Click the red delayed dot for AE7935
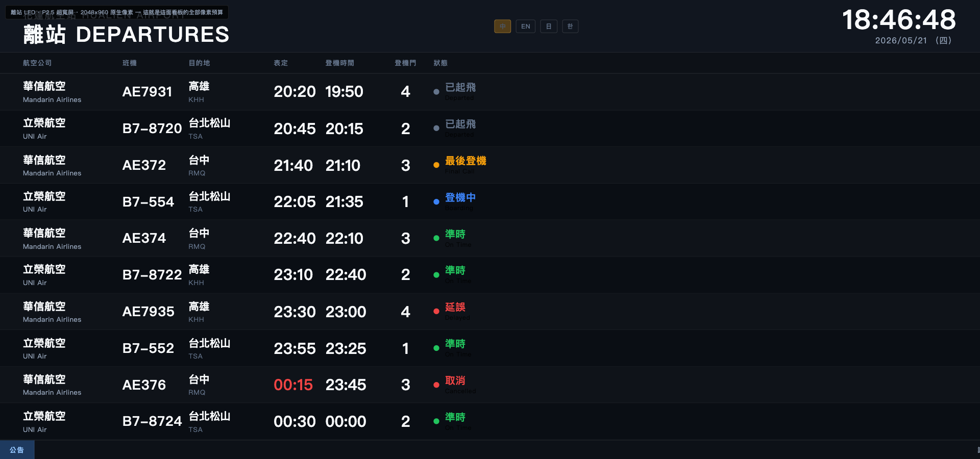Viewport: 980px width, 459px height. [x=436, y=312]
